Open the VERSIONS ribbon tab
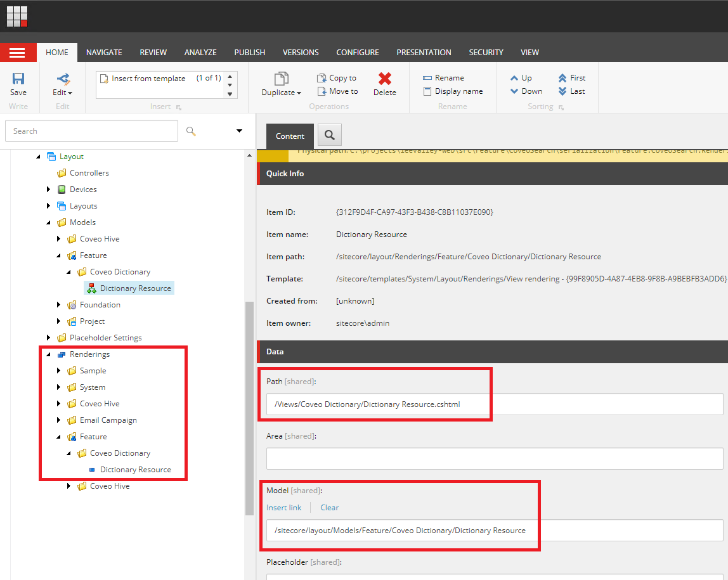 pyautogui.click(x=301, y=53)
